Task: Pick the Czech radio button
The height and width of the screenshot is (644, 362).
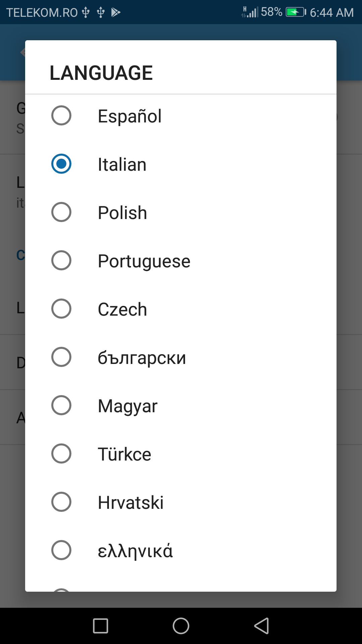Action: point(61,309)
